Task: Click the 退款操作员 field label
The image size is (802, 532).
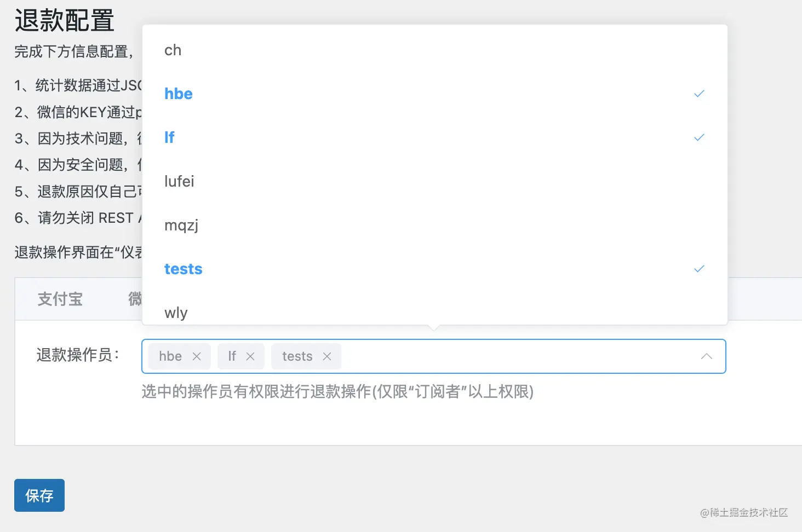Action: tap(78, 355)
